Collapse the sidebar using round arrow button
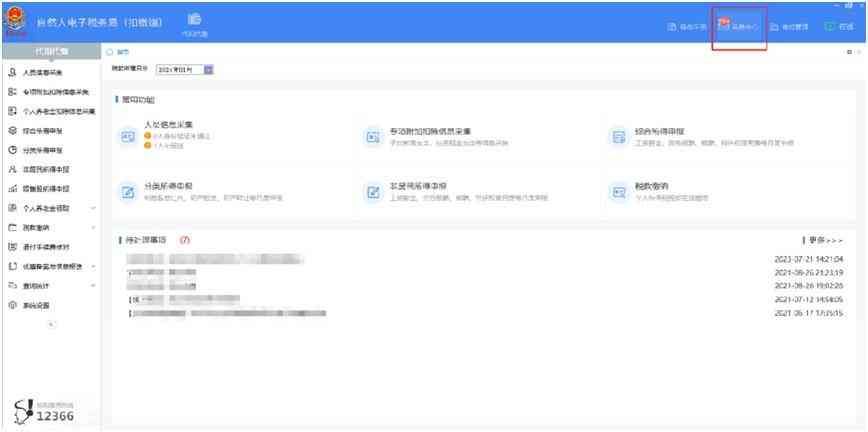 click(50, 324)
